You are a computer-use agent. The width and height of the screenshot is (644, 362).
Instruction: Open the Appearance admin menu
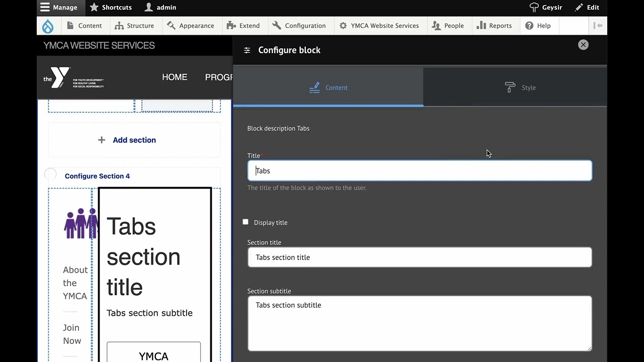(x=190, y=26)
